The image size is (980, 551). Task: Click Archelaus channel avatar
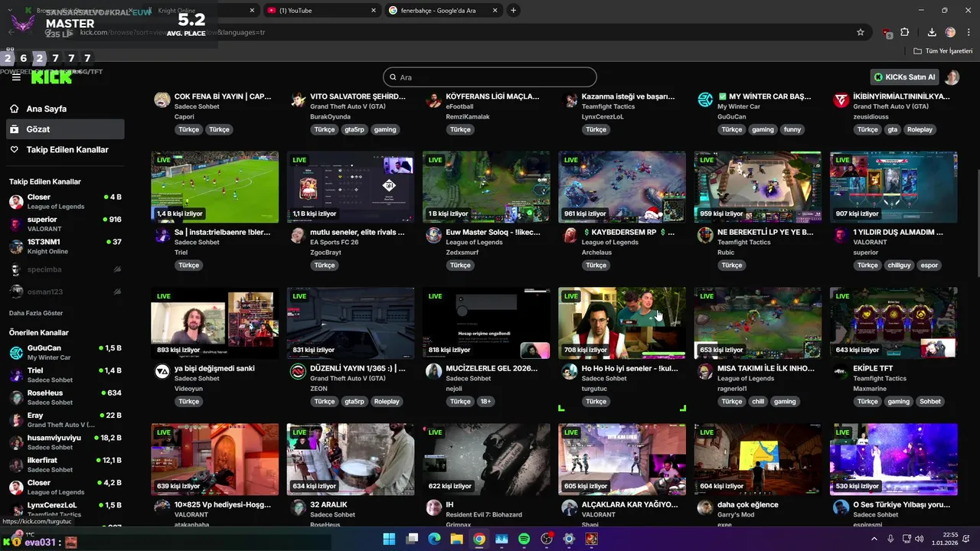[570, 236]
